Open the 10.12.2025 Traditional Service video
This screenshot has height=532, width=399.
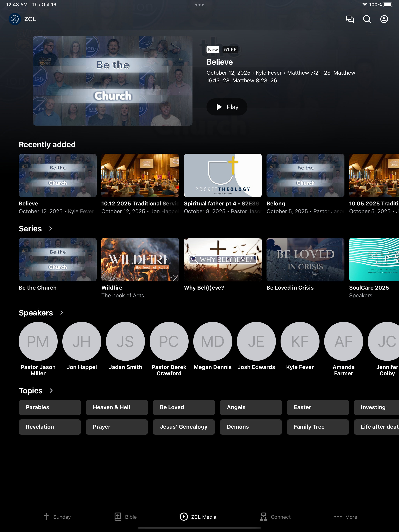click(x=140, y=184)
